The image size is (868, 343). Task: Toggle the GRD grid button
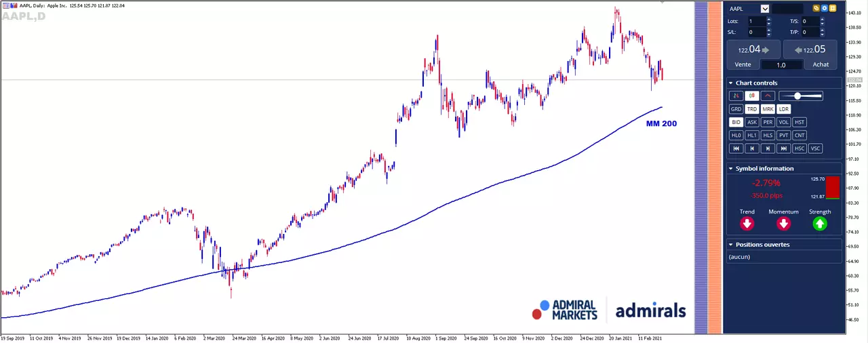point(736,109)
